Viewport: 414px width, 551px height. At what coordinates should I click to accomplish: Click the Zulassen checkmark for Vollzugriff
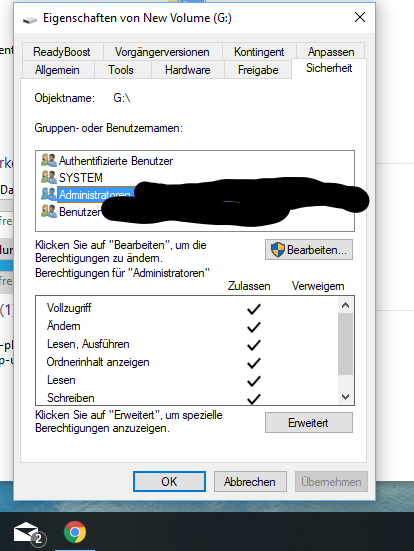pyautogui.click(x=253, y=309)
